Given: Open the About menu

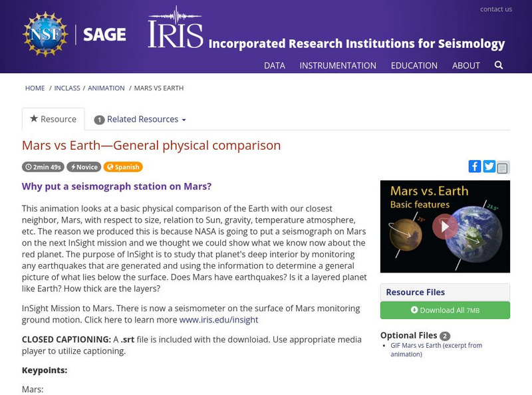Looking at the screenshot, I should coord(466,66).
